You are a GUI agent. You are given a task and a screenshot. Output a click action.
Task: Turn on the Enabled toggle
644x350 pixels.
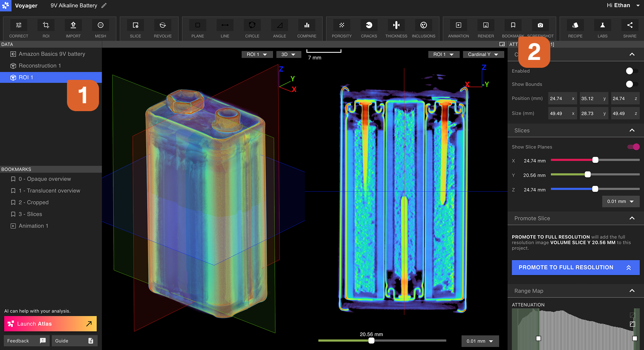631,71
